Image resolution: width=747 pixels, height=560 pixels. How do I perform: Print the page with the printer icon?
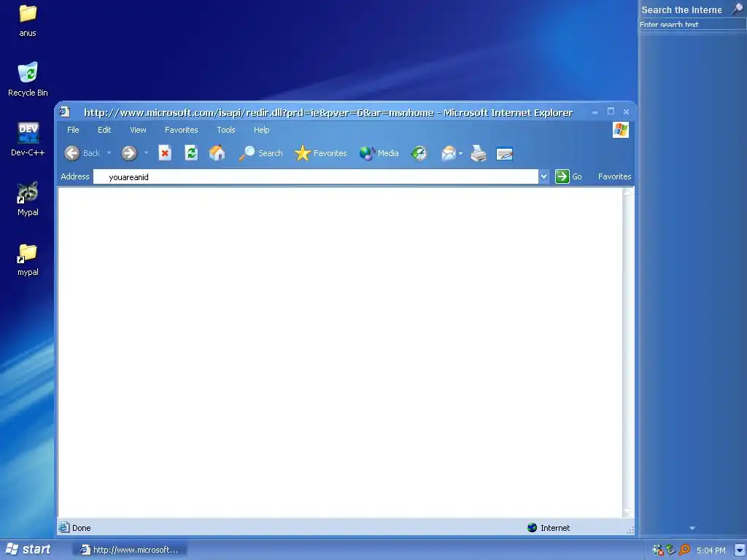(479, 153)
